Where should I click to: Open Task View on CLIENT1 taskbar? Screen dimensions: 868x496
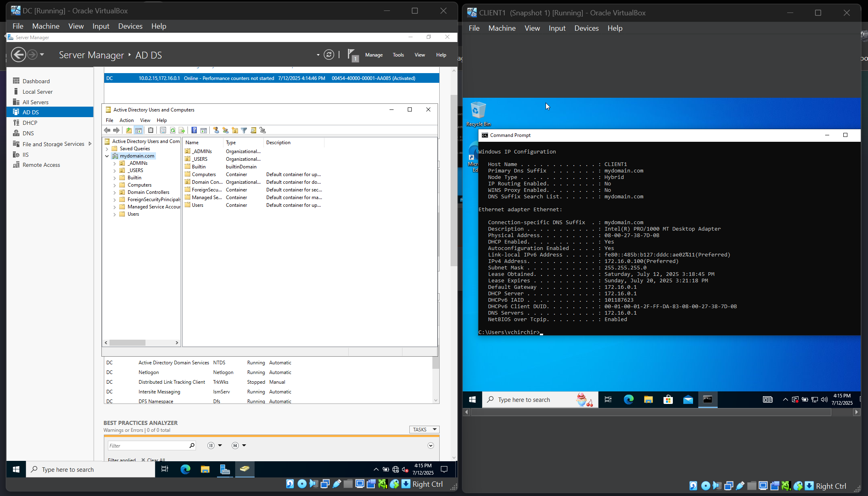tap(608, 399)
